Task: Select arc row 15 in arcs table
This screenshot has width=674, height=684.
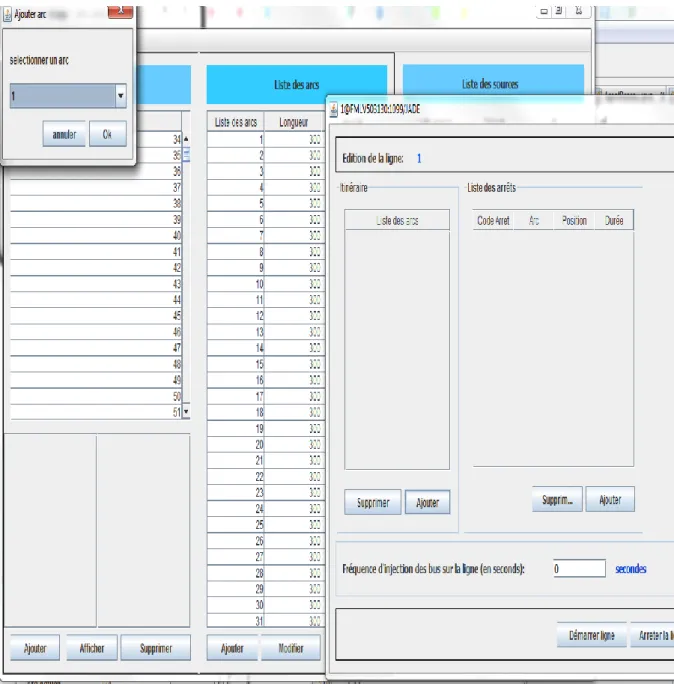Action: click(x=266, y=364)
